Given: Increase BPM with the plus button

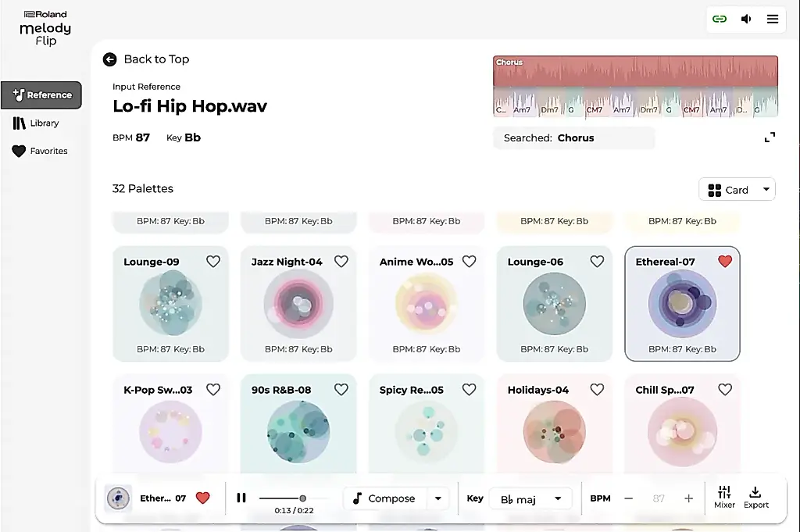Looking at the screenshot, I should click(x=688, y=498).
